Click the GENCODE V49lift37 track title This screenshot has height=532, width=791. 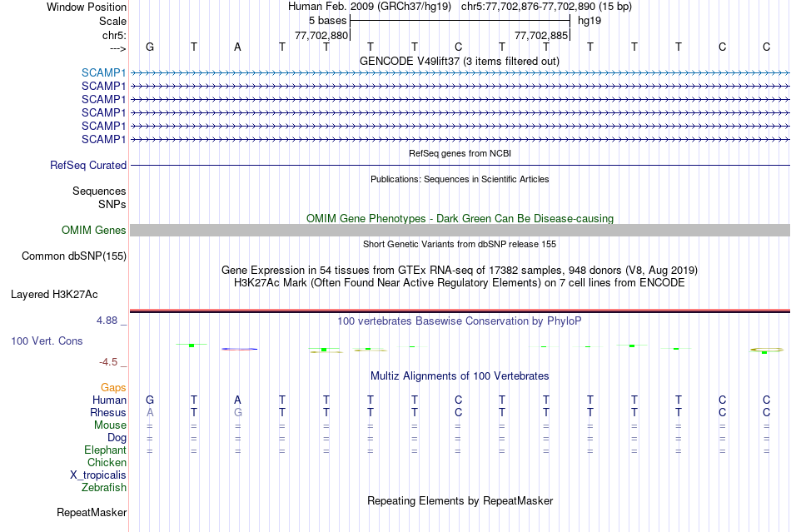(x=460, y=61)
